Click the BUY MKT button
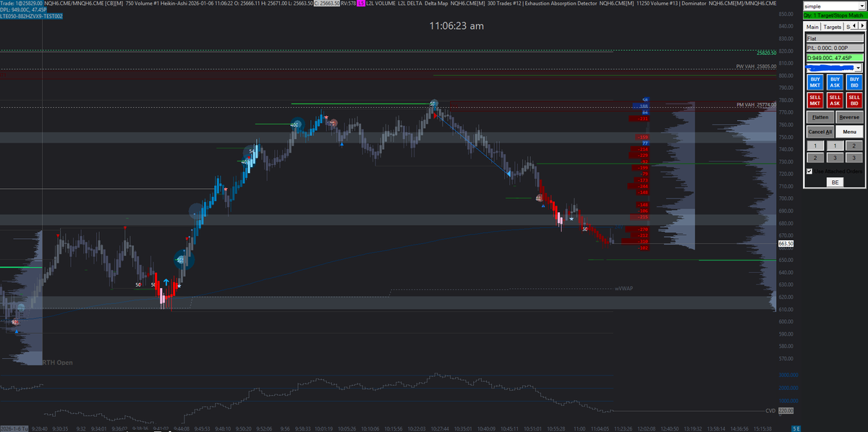 pos(814,82)
